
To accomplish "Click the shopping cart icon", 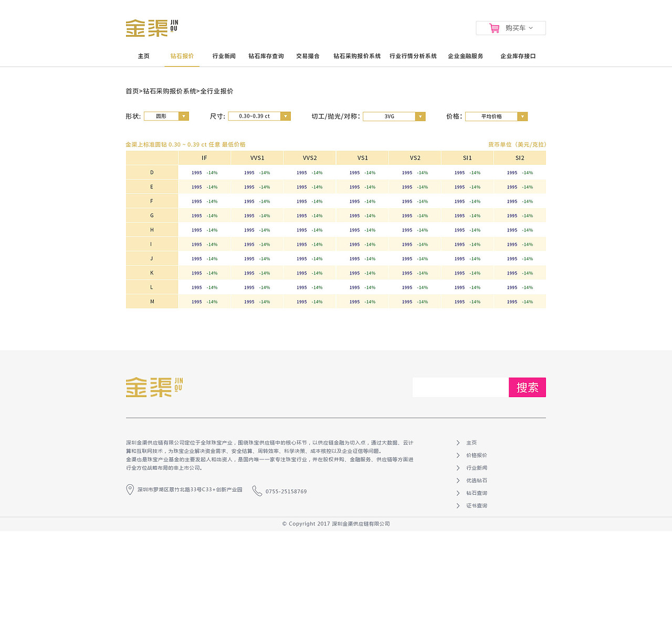I will tap(494, 28).
